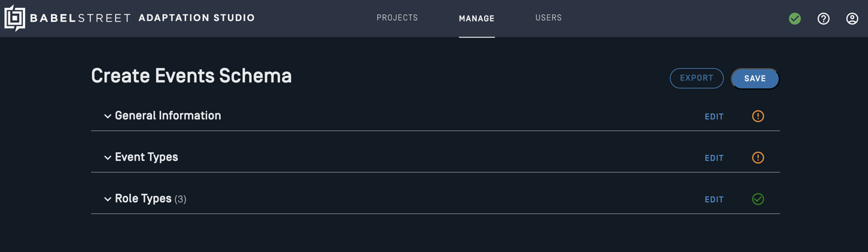Collapse the Event Types section chevron
The width and height of the screenshot is (868, 252).
tap(108, 158)
